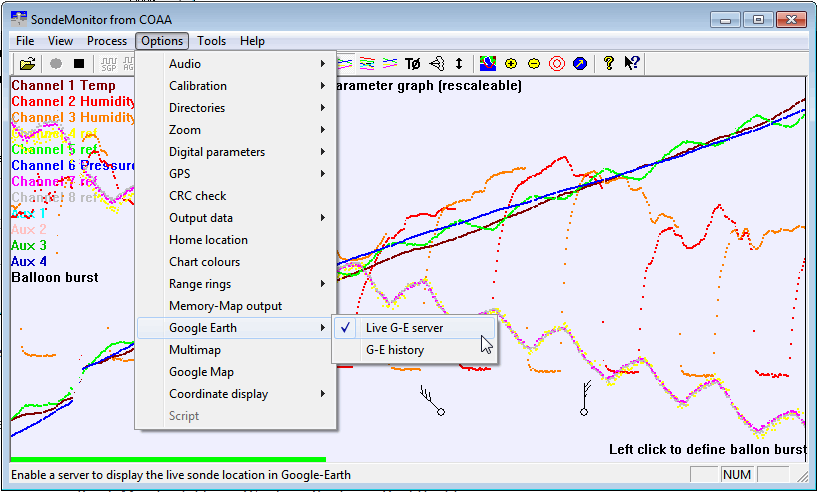Choose Multimap menu item
The height and width of the screenshot is (492, 818).
click(235, 350)
